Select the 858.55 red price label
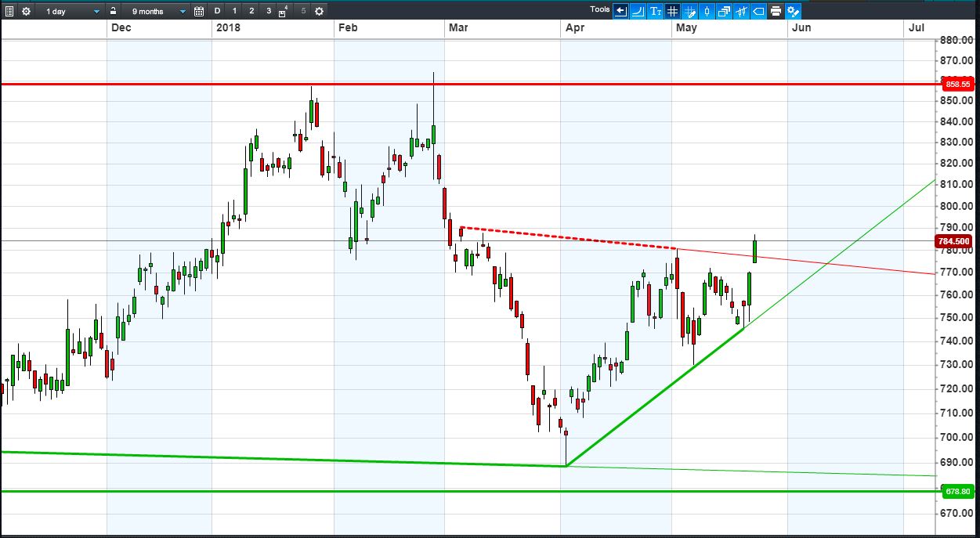This screenshot has height=538, width=980. (958, 84)
